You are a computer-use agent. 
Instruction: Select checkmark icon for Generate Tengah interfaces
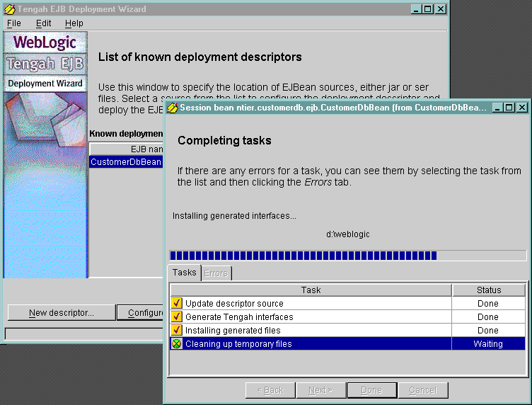coord(176,316)
